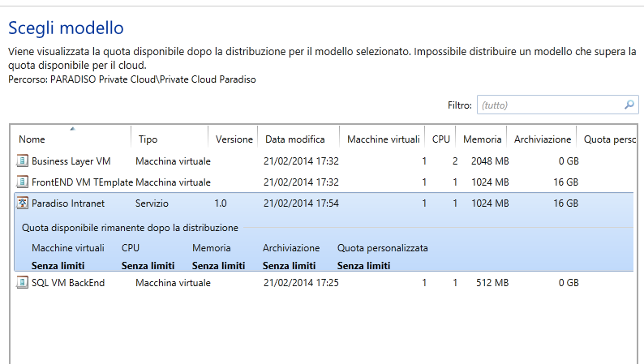The height and width of the screenshot is (364, 644).
Task: Sort by Versione column header
Action: (x=234, y=139)
